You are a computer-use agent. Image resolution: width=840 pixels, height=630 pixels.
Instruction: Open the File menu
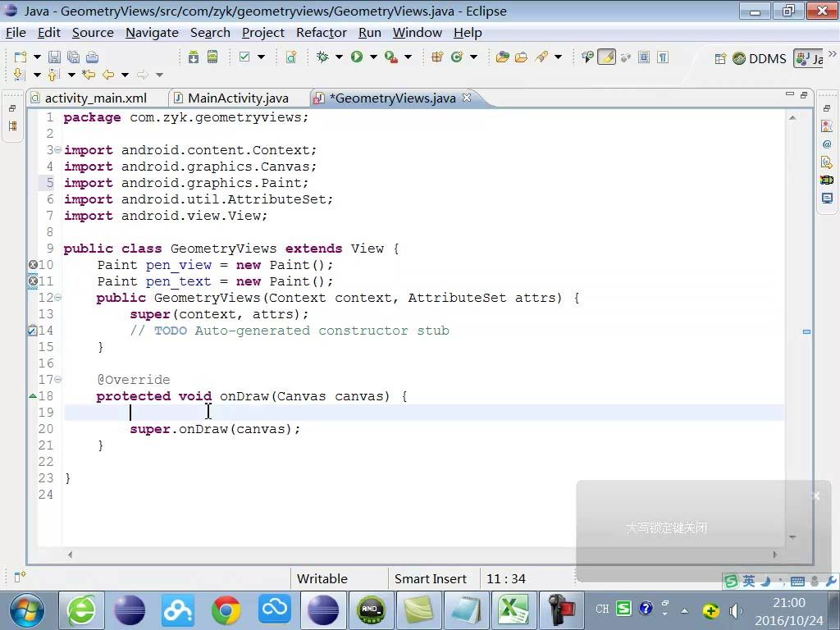(16, 33)
